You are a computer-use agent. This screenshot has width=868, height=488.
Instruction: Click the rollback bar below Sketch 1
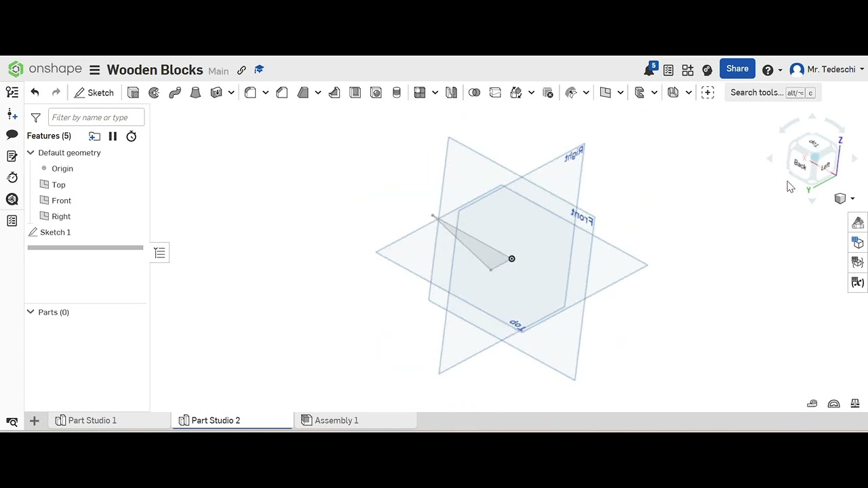point(85,247)
